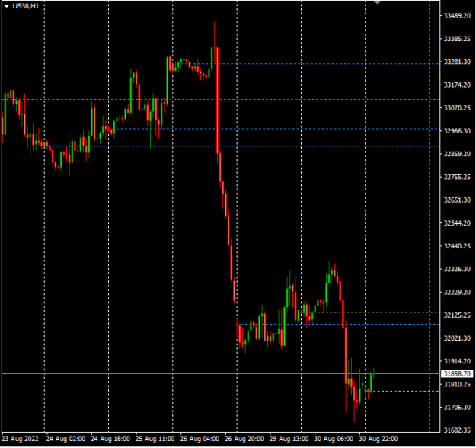Click price label 32651.30 on scale

click(x=457, y=200)
